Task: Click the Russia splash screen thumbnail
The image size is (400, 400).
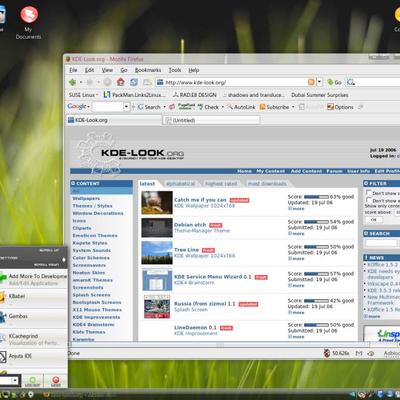Action: click(x=157, y=306)
